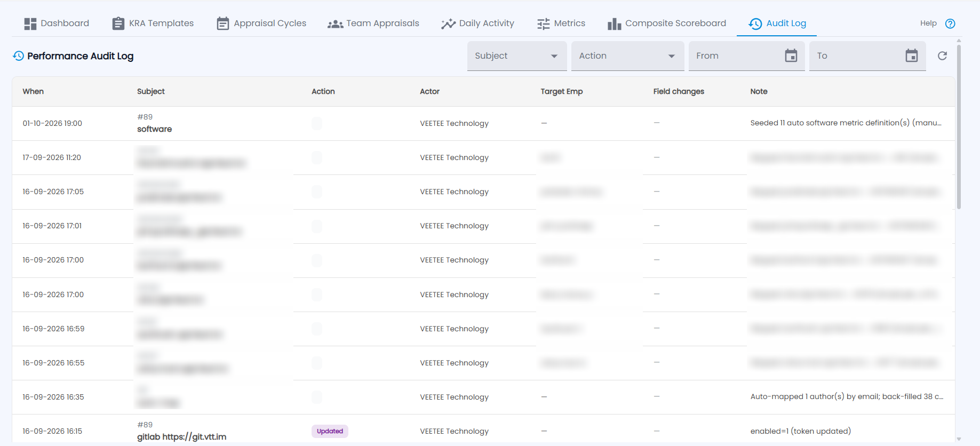Click the subject named software
Image resolution: width=980 pixels, height=446 pixels.
coord(155,129)
